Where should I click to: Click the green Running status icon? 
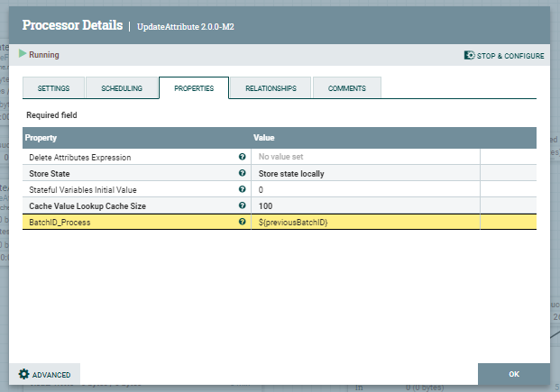23,53
